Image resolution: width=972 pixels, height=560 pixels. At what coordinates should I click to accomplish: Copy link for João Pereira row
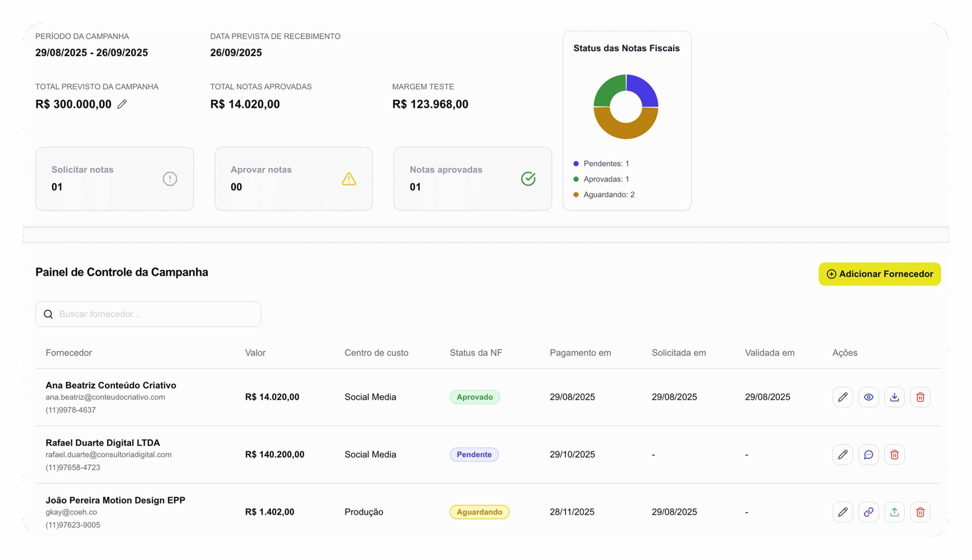pyautogui.click(x=868, y=512)
